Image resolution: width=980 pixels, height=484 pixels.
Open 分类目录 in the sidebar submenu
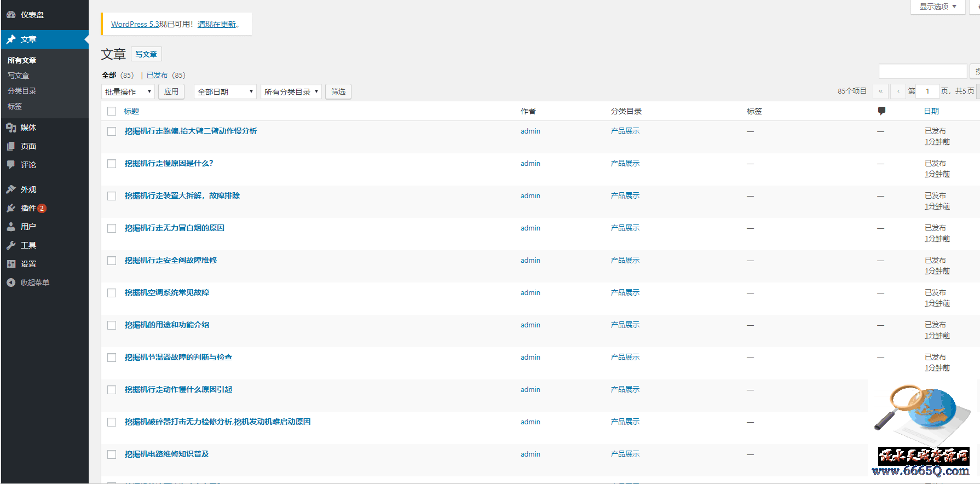click(22, 91)
